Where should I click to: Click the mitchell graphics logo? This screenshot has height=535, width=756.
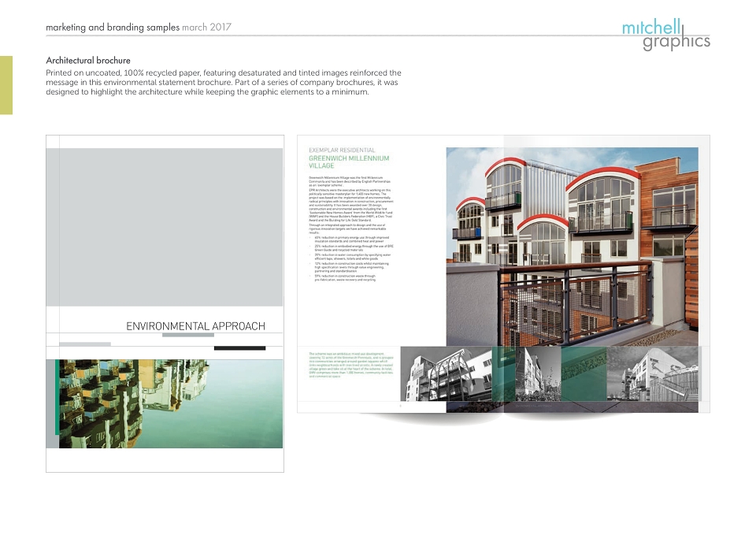666,34
